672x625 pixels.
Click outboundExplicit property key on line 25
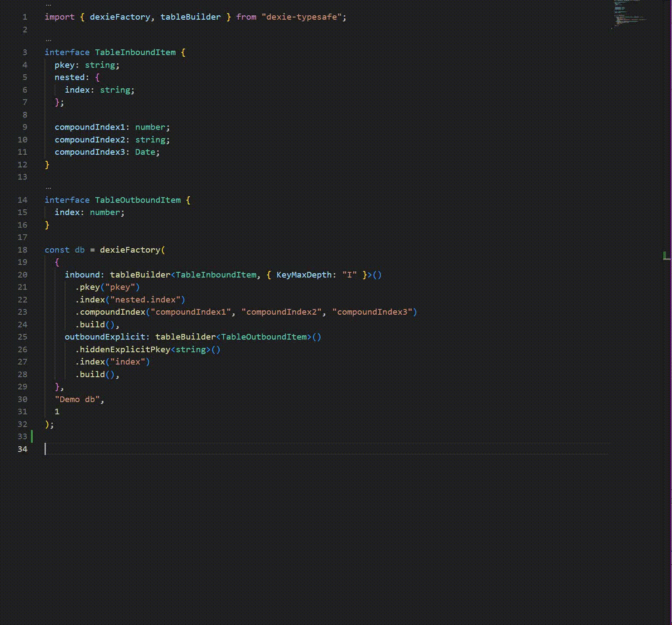[105, 337]
